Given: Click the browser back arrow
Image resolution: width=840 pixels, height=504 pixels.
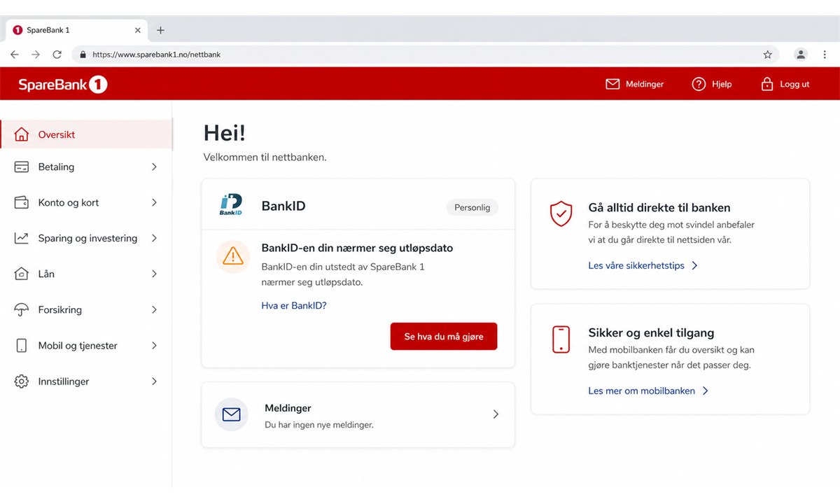Looking at the screenshot, I should [15, 54].
